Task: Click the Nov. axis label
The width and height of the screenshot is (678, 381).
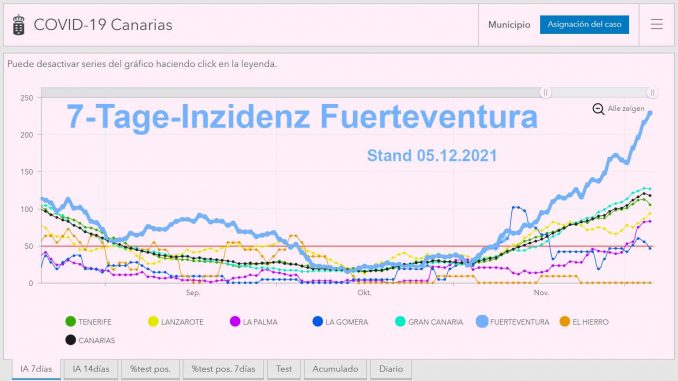Action: [540, 293]
